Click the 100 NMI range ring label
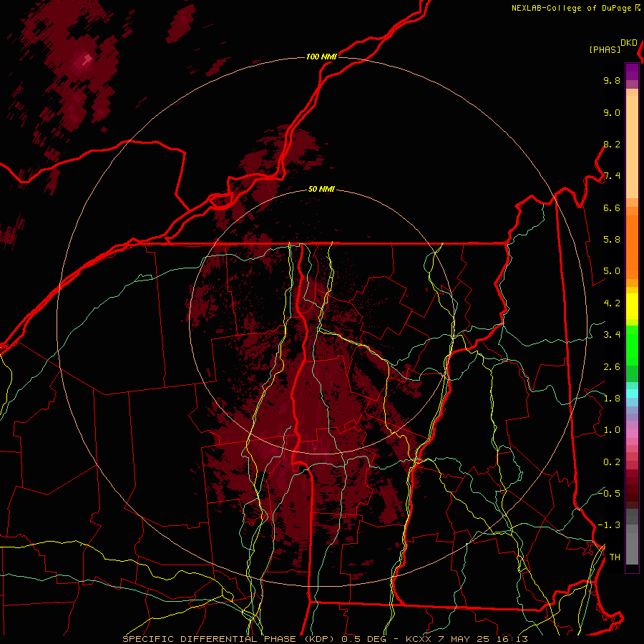 [321, 57]
